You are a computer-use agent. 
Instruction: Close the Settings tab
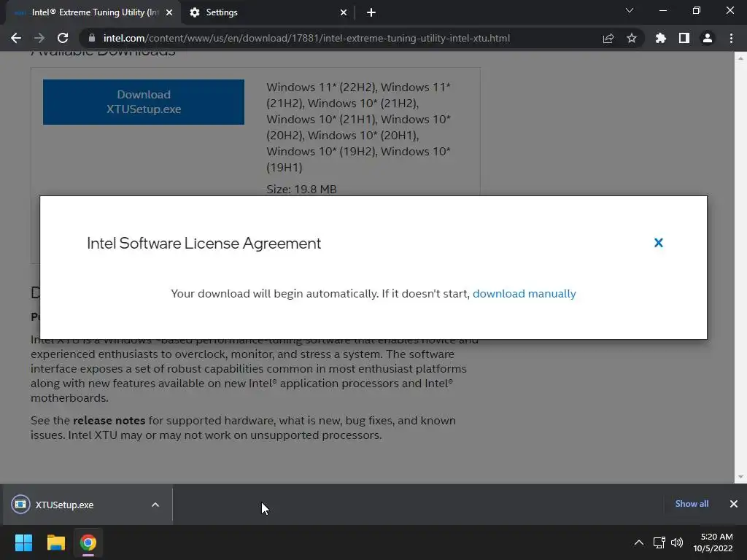coord(344,13)
